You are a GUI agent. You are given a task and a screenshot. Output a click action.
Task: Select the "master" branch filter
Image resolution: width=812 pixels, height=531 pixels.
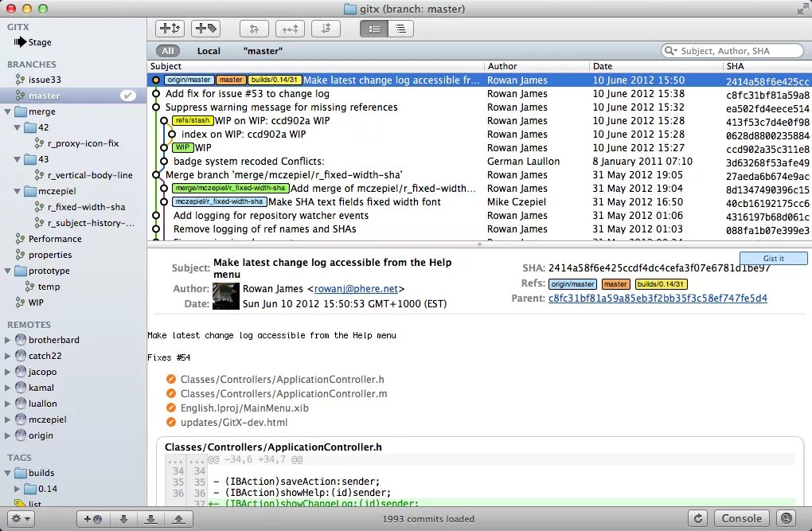(x=263, y=51)
